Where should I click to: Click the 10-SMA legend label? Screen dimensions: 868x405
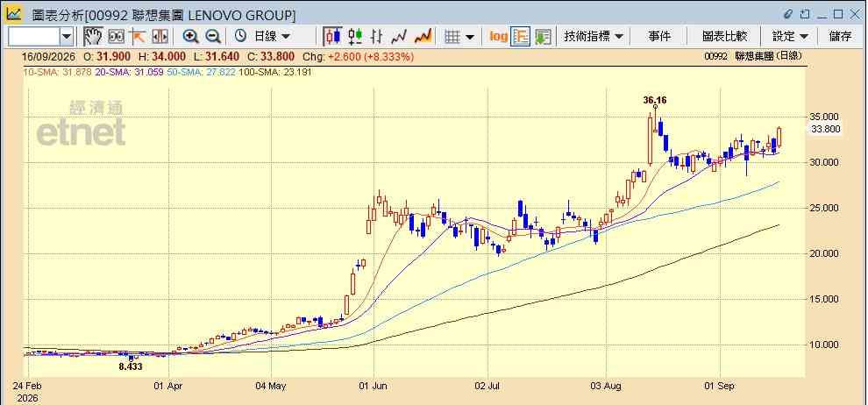tap(57, 72)
